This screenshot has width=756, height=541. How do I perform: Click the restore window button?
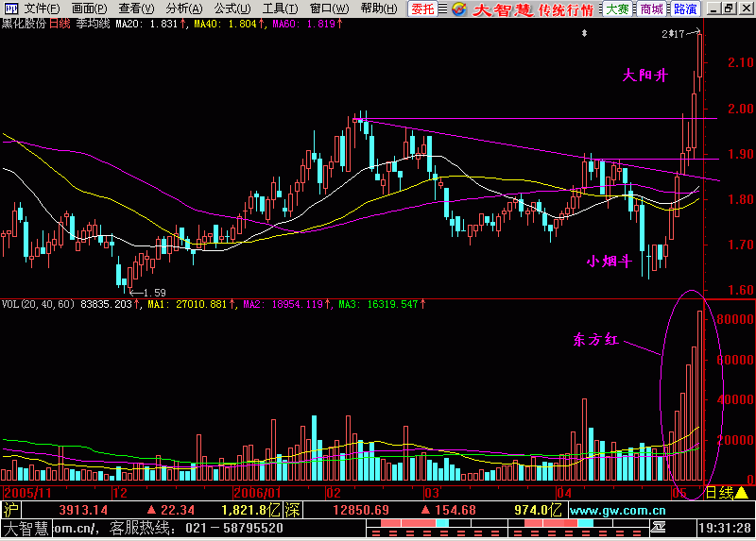(729, 8)
